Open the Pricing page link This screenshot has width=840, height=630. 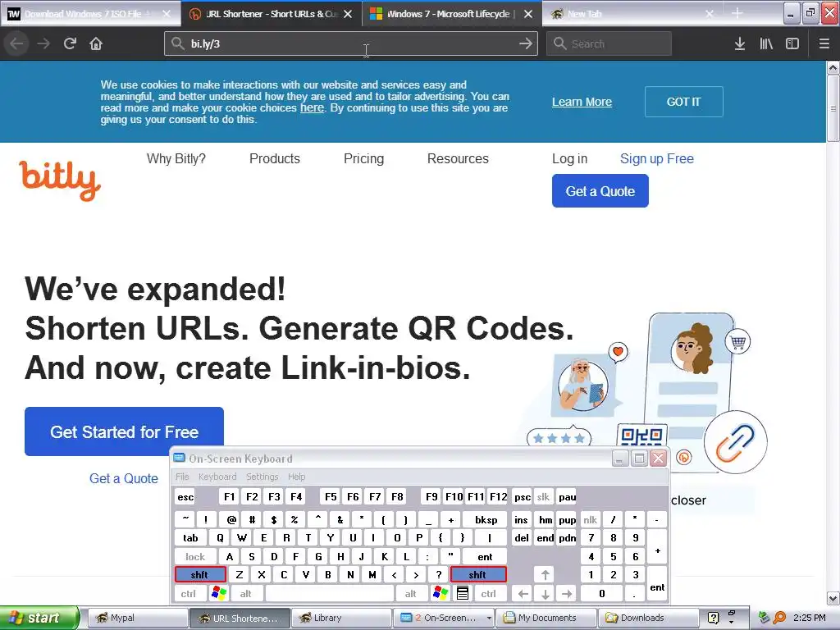tap(363, 158)
